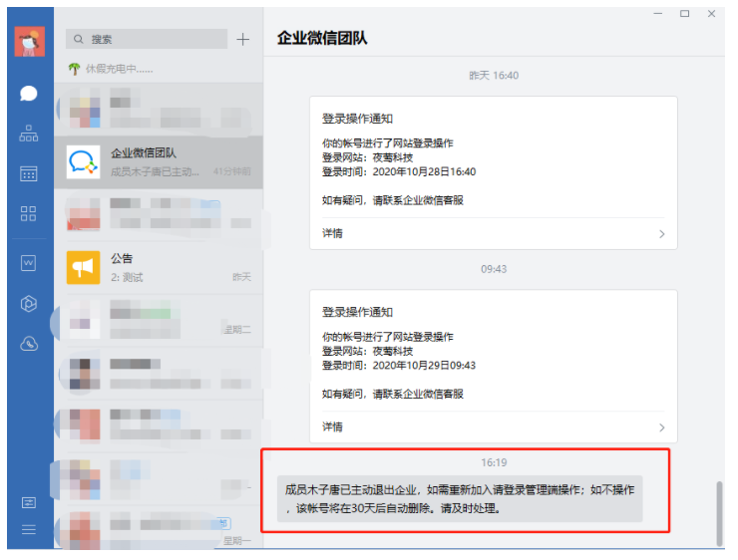Select the 企业微信团队 conversation
Image resolution: width=738 pixels, height=560 pixels.
point(159,162)
